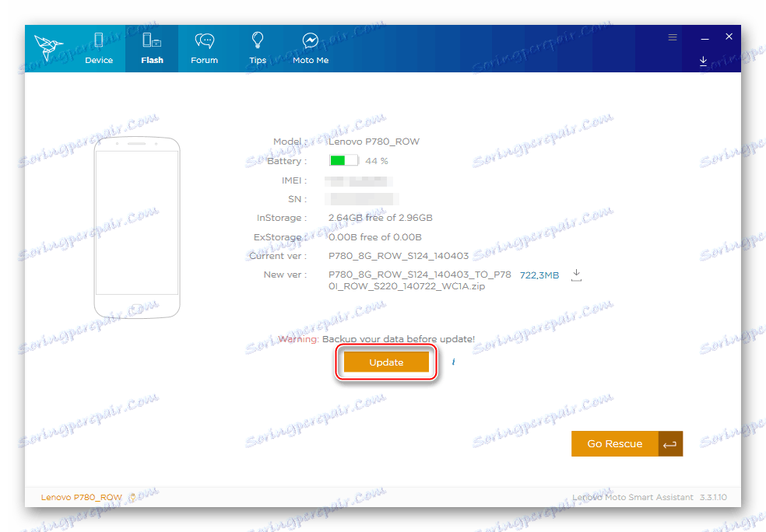Click the info icon beside Update
The height and width of the screenshot is (532, 766).
(453, 362)
